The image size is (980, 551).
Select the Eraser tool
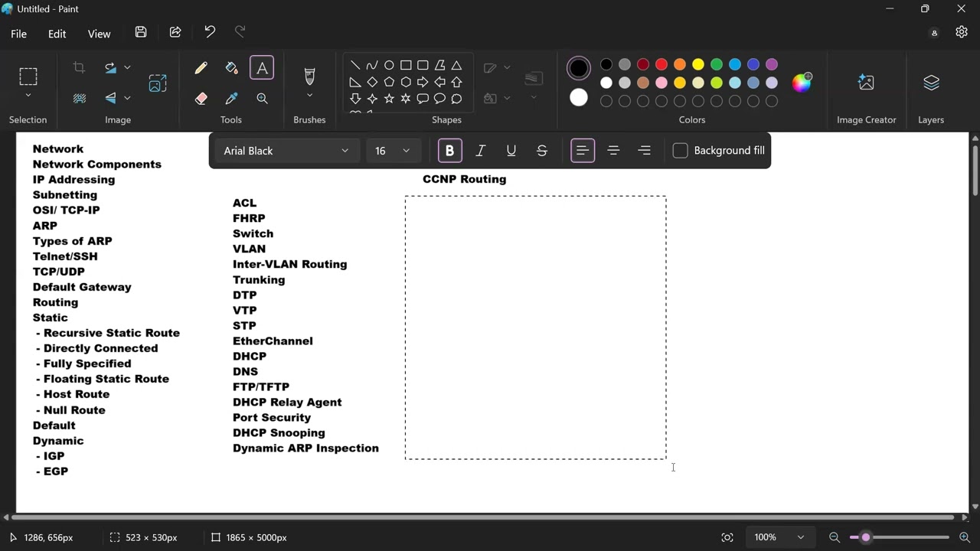[x=201, y=99]
